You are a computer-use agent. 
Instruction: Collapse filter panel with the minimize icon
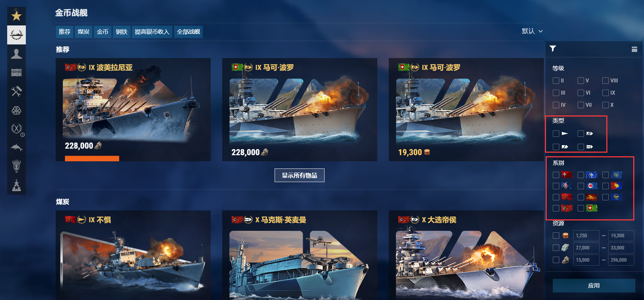[x=634, y=49]
